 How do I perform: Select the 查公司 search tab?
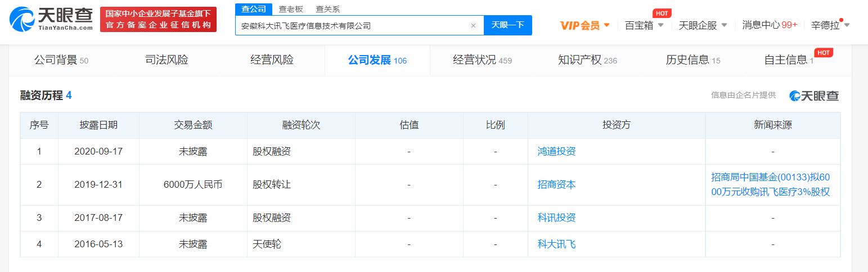pyautogui.click(x=253, y=9)
